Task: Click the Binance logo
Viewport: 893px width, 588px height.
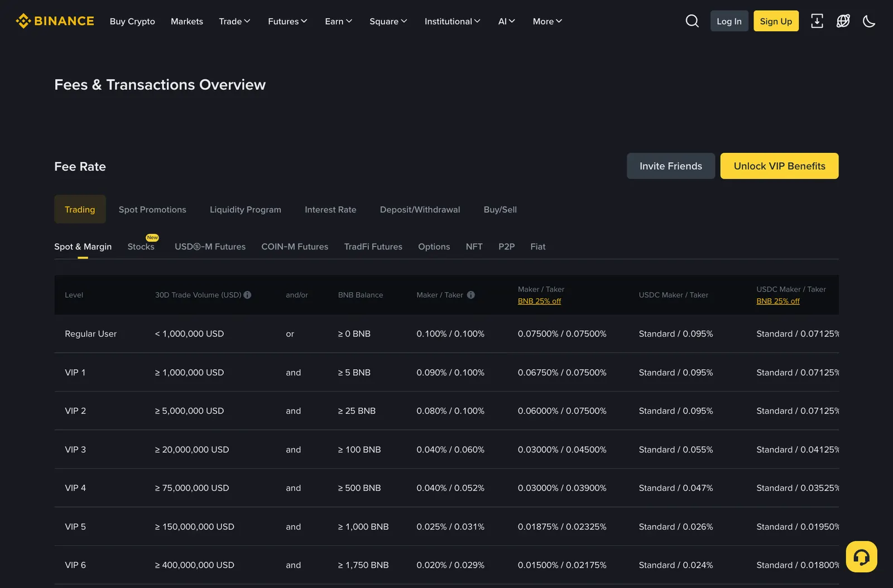Action: [x=55, y=21]
